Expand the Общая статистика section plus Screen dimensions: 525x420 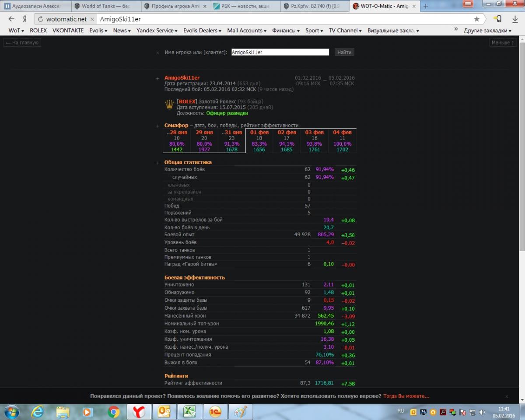(x=158, y=163)
